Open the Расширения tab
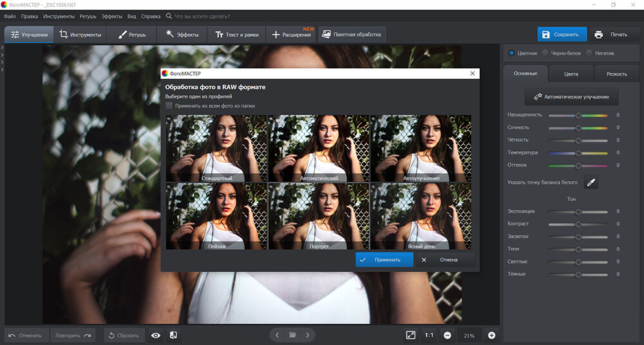 [x=291, y=35]
